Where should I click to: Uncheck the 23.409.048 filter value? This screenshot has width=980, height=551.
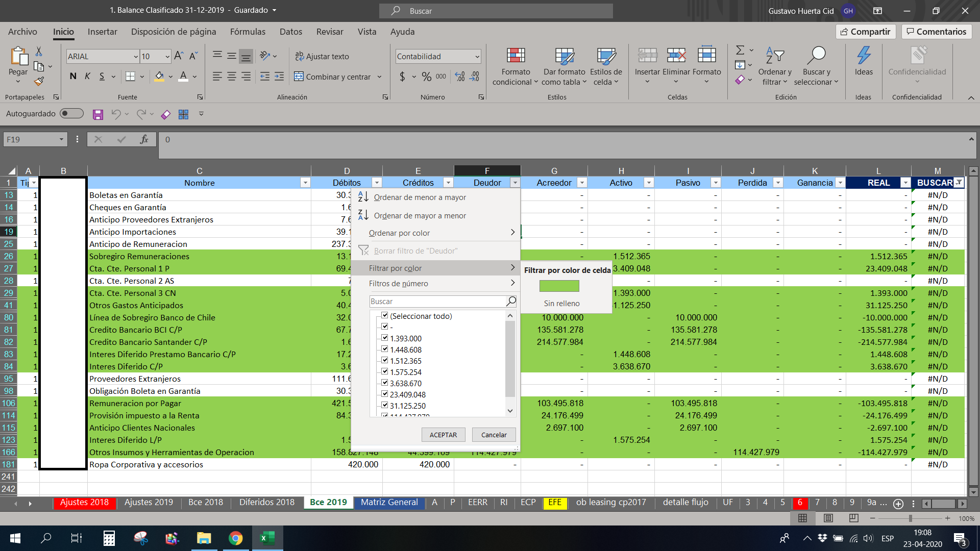coord(385,394)
